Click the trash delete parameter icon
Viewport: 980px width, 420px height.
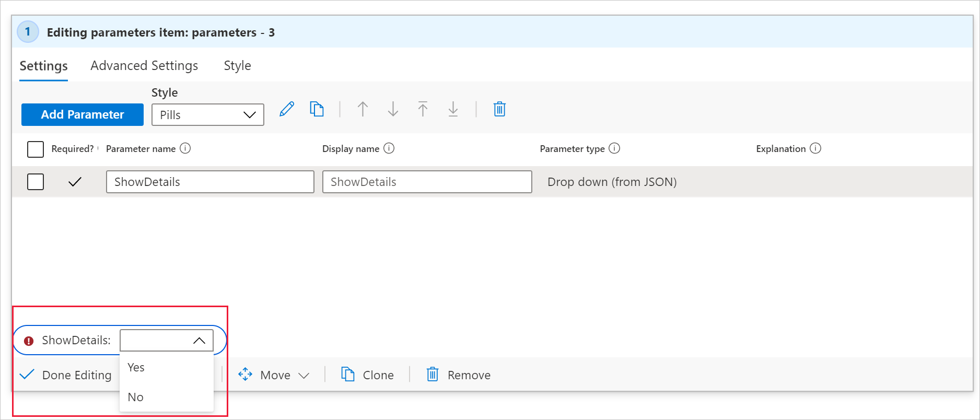499,109
